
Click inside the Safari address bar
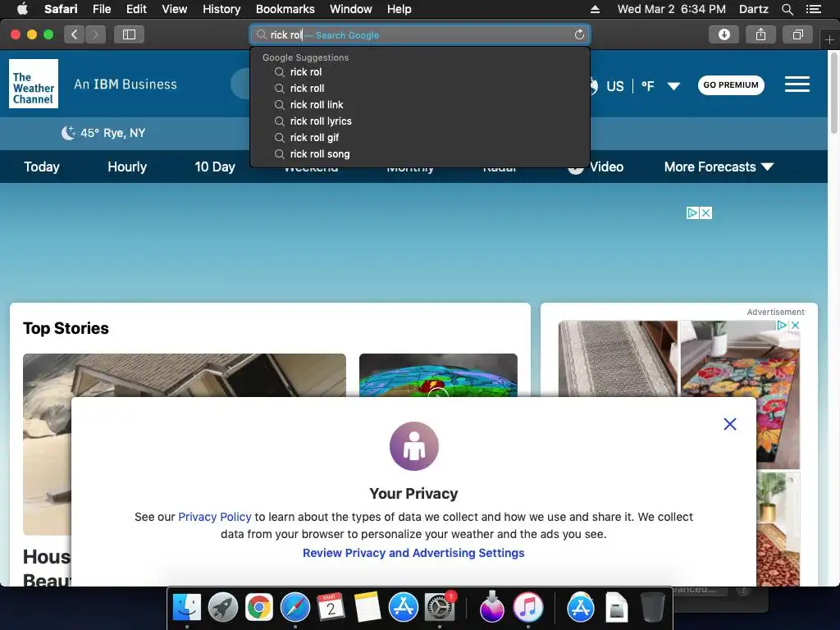(420, 34)
